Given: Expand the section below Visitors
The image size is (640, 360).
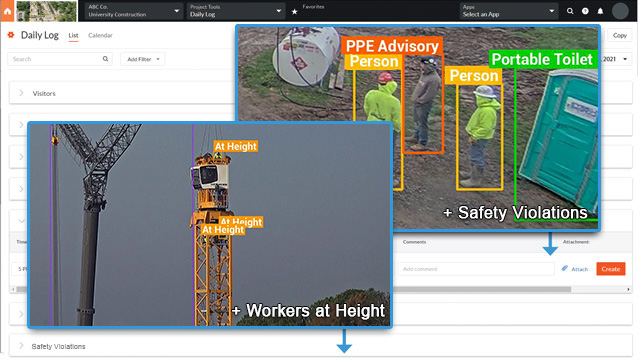Looking at the screenshot, I should point(21,124).
